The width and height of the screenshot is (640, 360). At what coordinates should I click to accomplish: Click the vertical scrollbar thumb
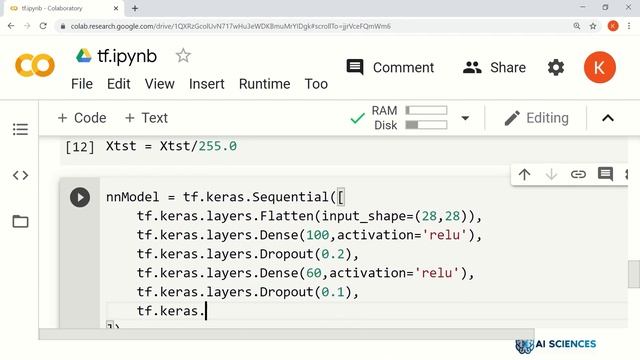point(633,274)
